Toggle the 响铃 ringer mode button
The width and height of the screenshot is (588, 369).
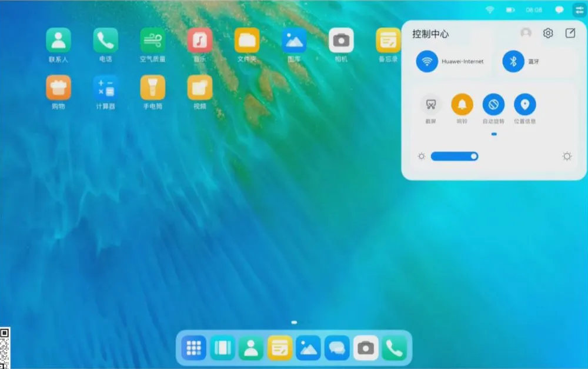click(462, 104)
